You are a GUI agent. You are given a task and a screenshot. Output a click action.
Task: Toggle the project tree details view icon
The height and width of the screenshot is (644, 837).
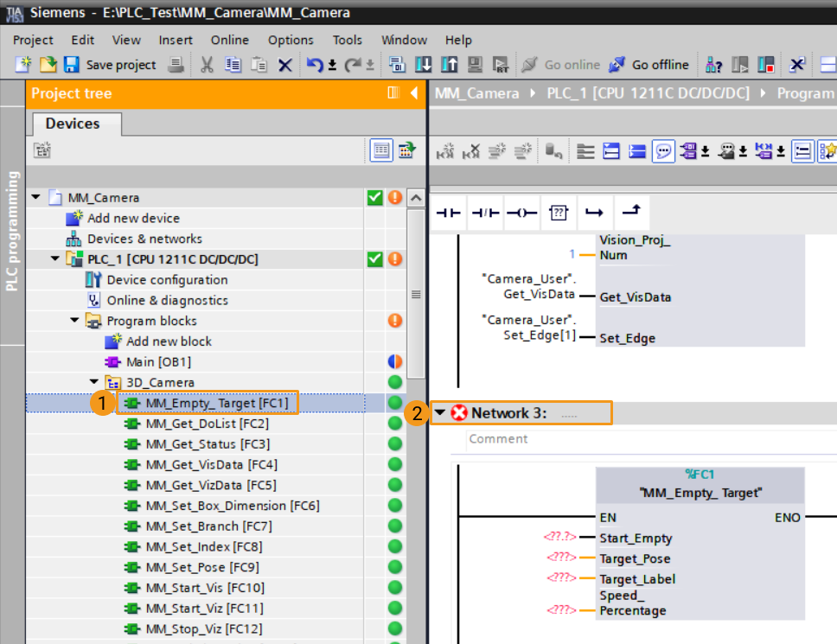pyautogui.click(x=380, y=150)
